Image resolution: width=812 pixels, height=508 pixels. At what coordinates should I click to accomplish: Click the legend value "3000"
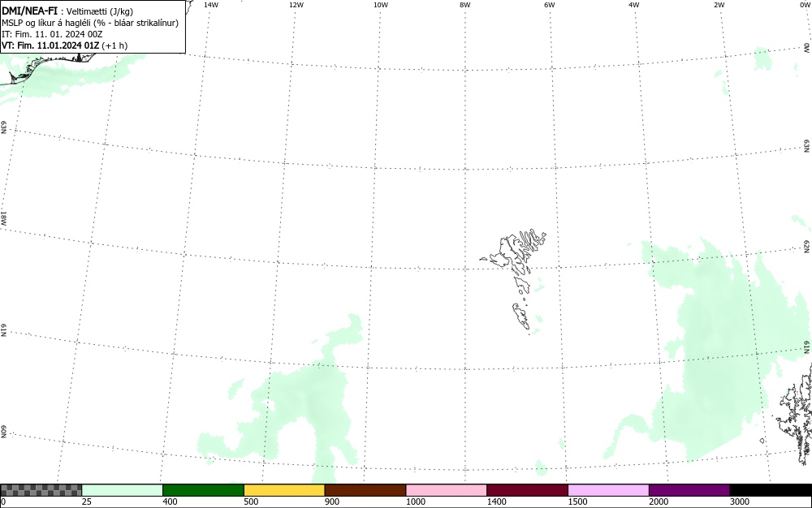pyautogui.click(x=740, y=502)
